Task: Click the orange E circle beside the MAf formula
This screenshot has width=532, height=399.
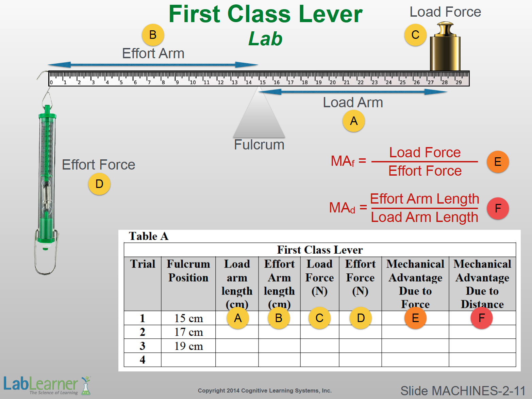Action: (498, 162)
